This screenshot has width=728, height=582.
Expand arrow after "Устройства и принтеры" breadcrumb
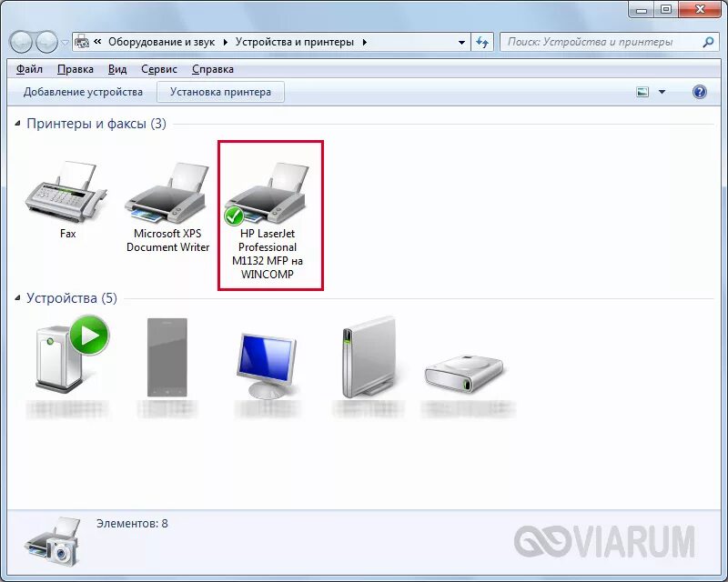[x=365, y=42]
